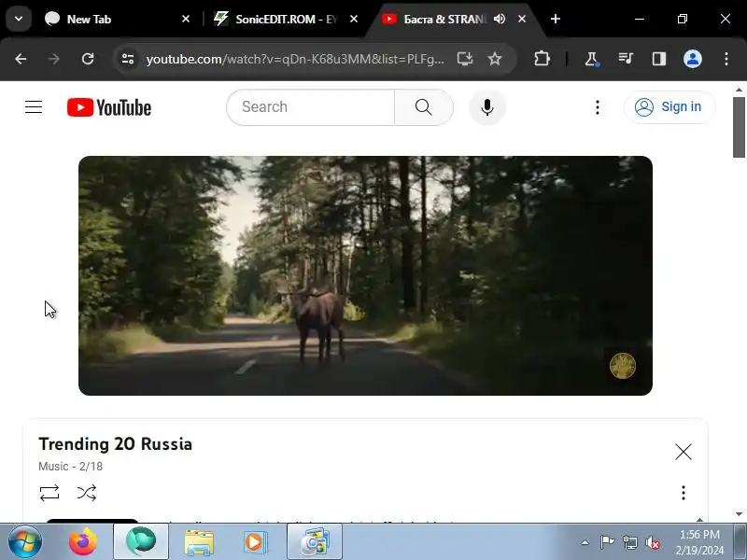Bookmark this page with star icon

tap(495, 59)
